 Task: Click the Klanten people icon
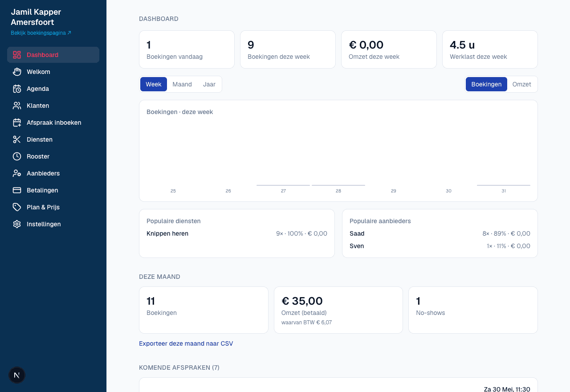pos(17,106)
